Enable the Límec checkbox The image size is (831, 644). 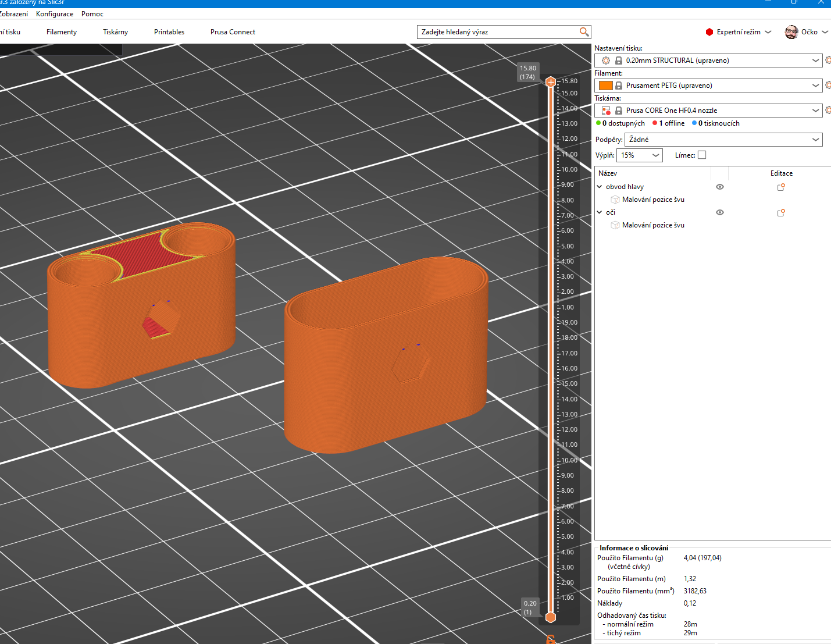pos(702,155)
